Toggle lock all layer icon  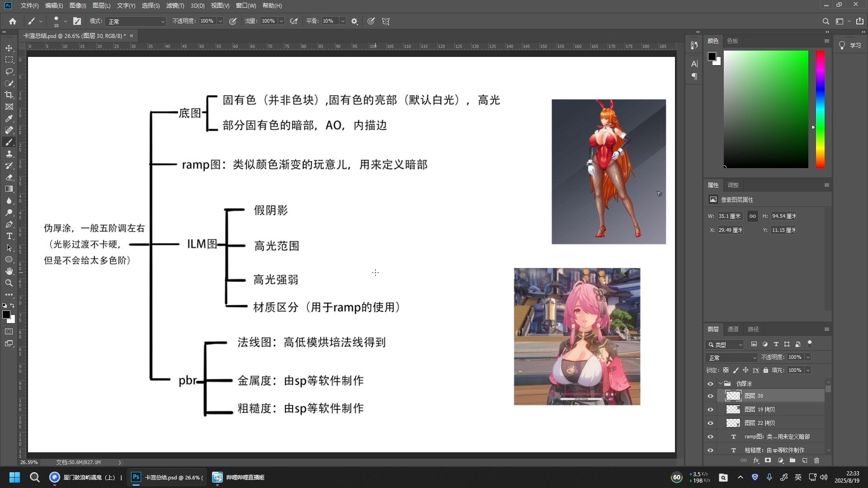click(765, 370)
